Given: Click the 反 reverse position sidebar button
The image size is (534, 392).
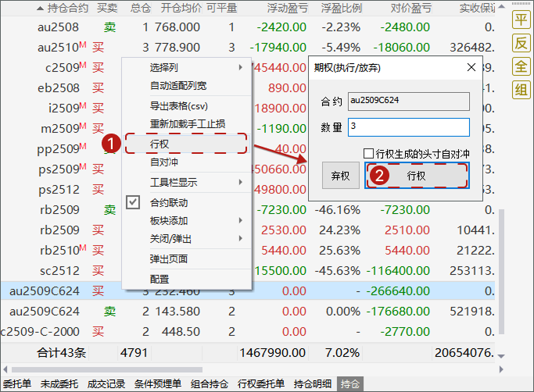Looking at the screenshot, I should [521, 43].
